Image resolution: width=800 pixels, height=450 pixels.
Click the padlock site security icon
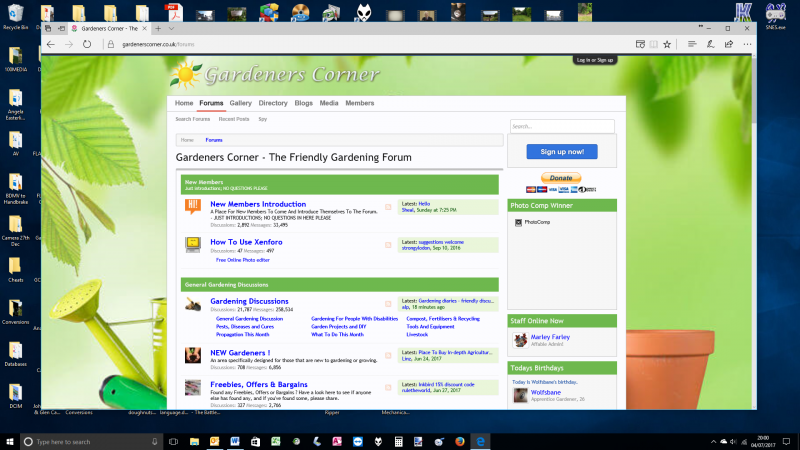click(x=111, y=44)
